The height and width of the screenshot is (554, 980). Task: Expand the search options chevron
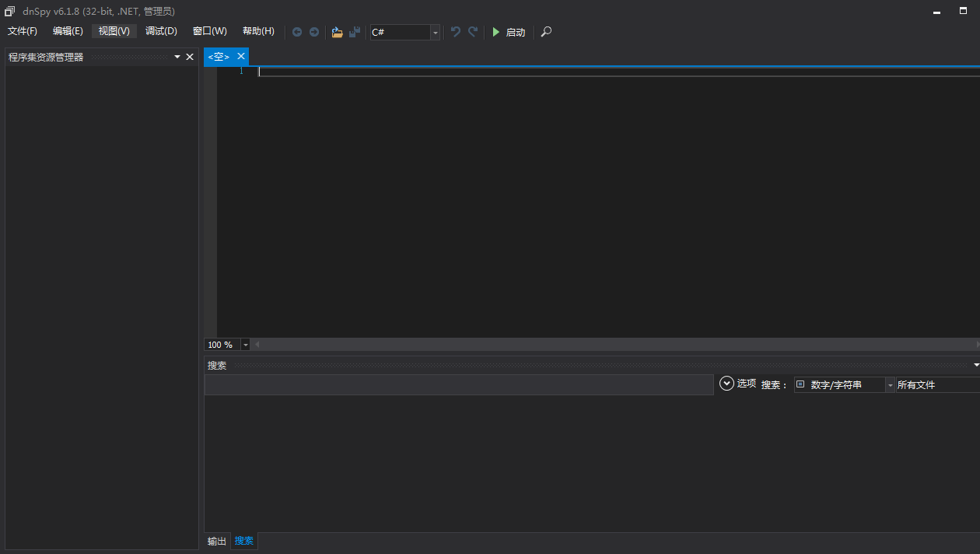click(x=726, y=383)
